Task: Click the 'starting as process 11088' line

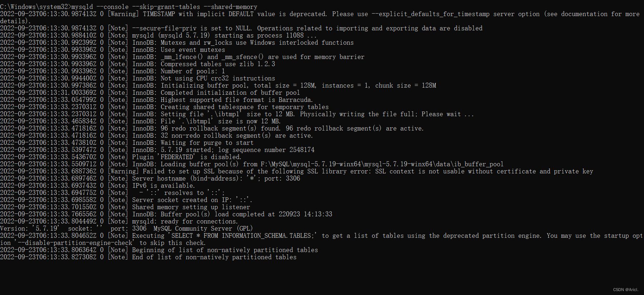Action: tap(158, 35)
